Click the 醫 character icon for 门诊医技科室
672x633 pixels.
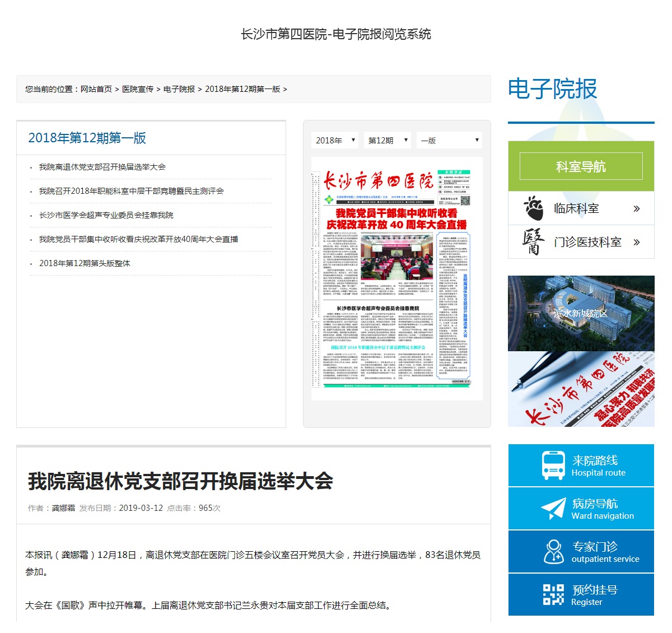(x=533, y=242)
